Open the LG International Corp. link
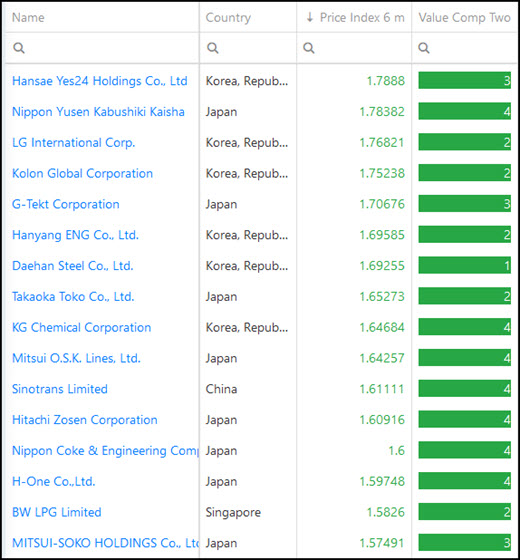520x560 pixels. [x=74, y=142]
